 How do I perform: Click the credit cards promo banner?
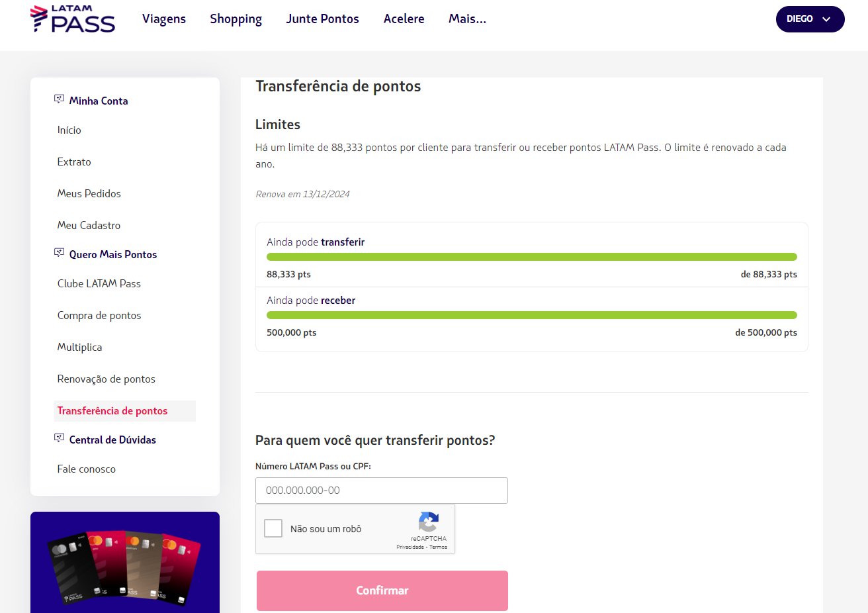pyautogui.click(x=125, y=563)
